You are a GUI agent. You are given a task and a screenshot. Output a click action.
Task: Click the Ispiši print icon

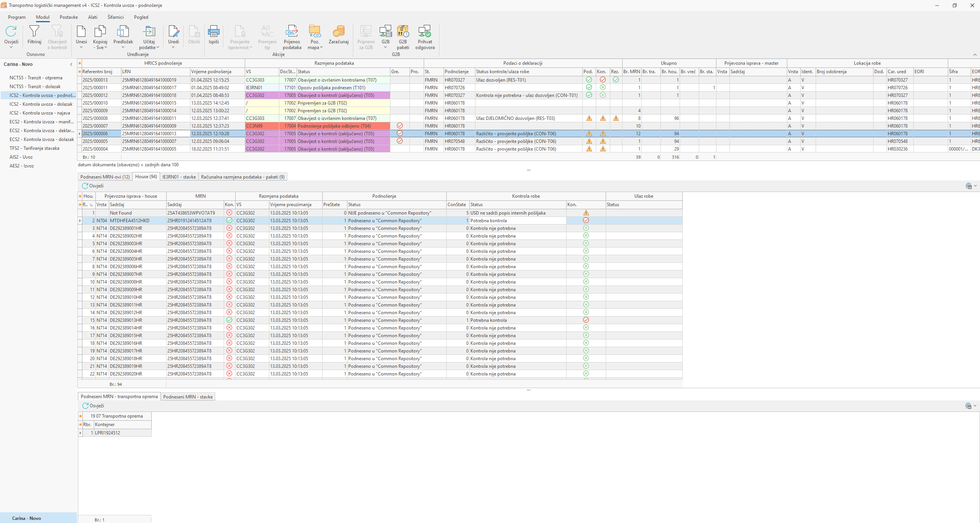click(x=213, y=31)
